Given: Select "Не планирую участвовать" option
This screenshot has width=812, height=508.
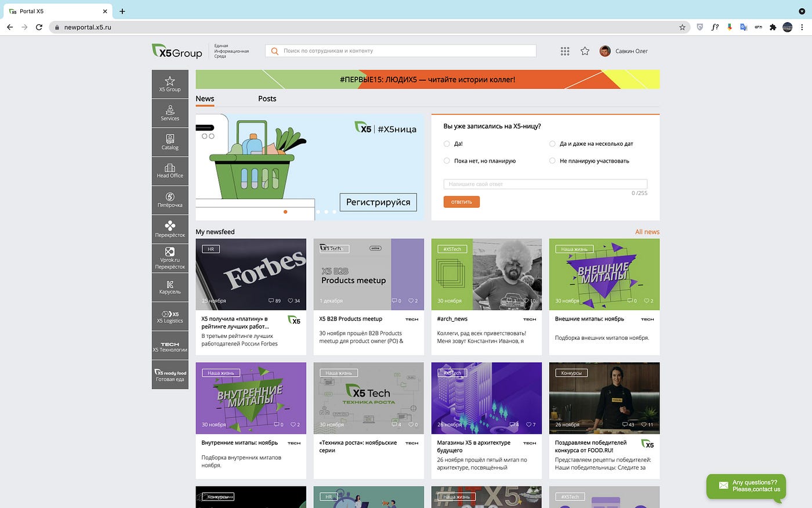Looking at the screenshot, I should [x=552, y=161].
